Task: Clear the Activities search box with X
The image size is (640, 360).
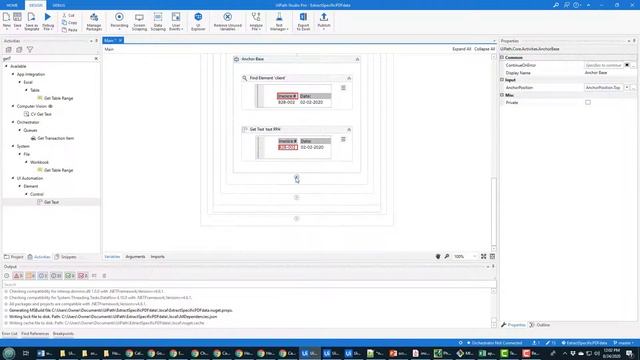Action: [x=96, y=59]
